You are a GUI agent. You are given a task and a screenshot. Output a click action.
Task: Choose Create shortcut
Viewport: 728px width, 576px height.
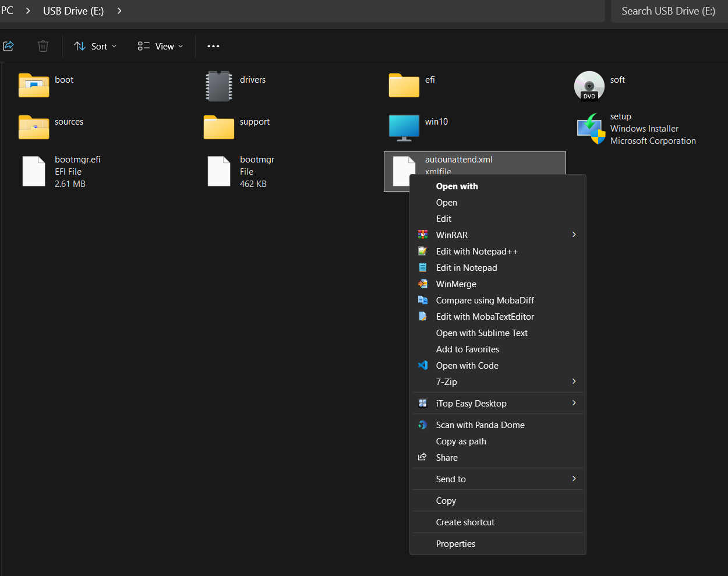click(x=498, y=522)
